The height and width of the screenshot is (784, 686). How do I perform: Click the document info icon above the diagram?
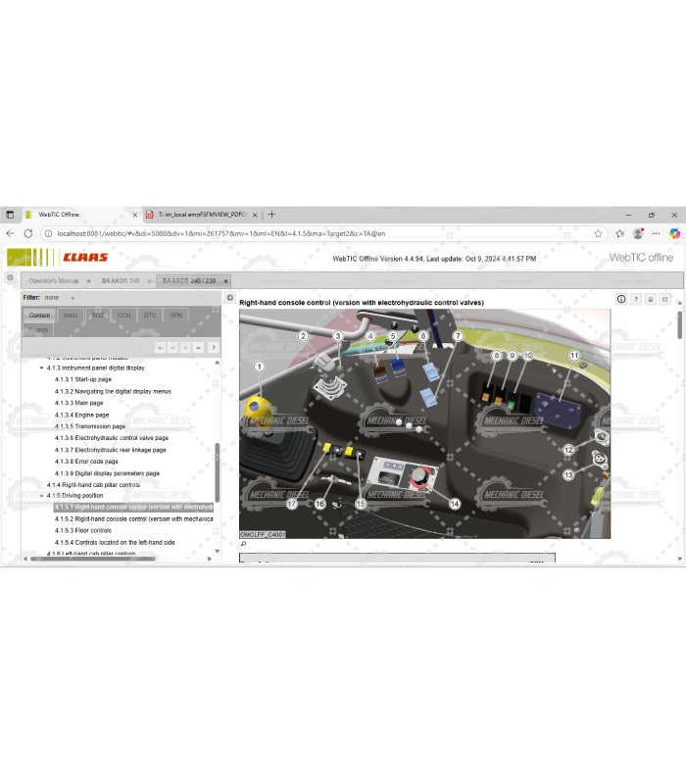pos(621,299)
